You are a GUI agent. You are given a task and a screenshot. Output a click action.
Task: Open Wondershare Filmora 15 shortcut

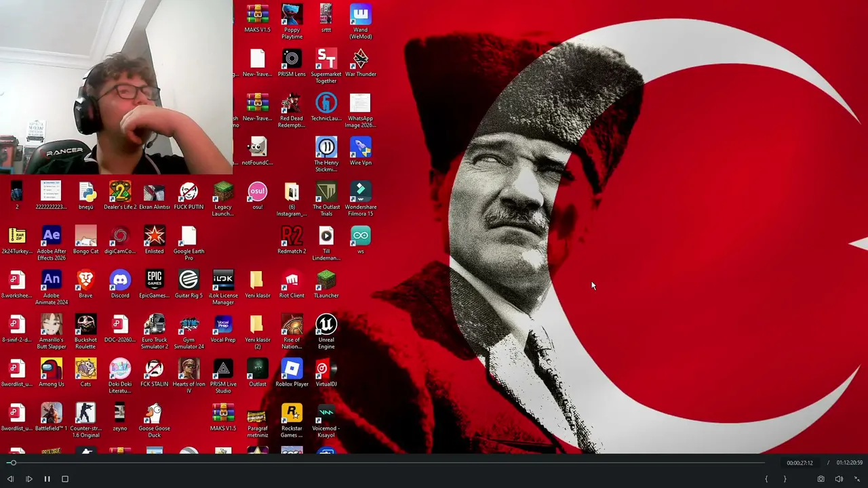coord(361,199)
